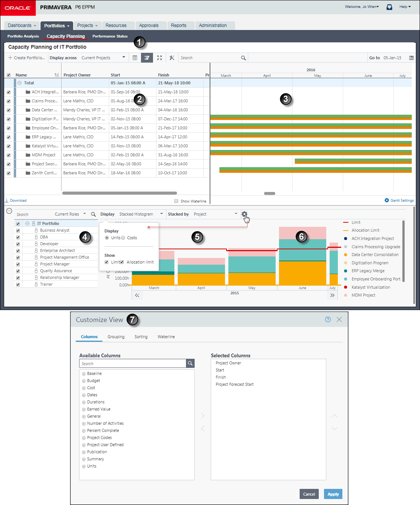This screenshot has width=420, height=505.
Task: Close the Customize View dialog
Action: [x=339, y=319]
